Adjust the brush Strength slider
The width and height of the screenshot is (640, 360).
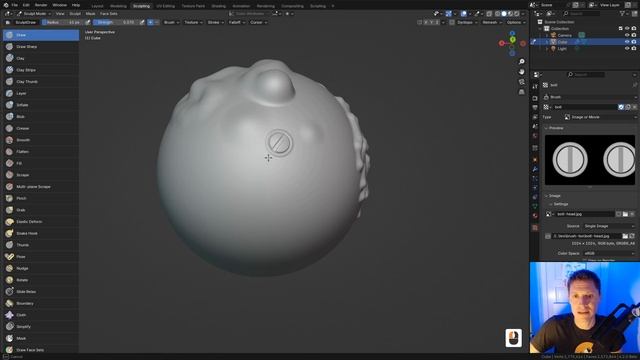(x=116, y=22)
